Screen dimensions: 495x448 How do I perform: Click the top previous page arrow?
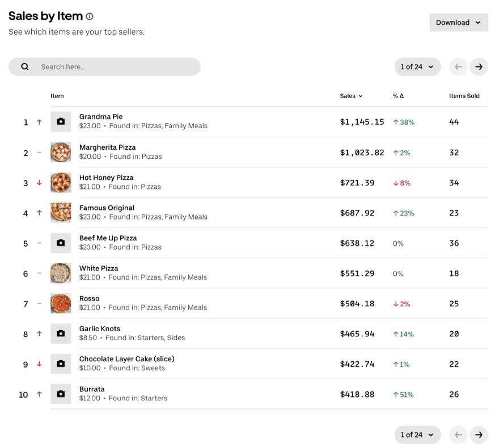pos(458,67)
